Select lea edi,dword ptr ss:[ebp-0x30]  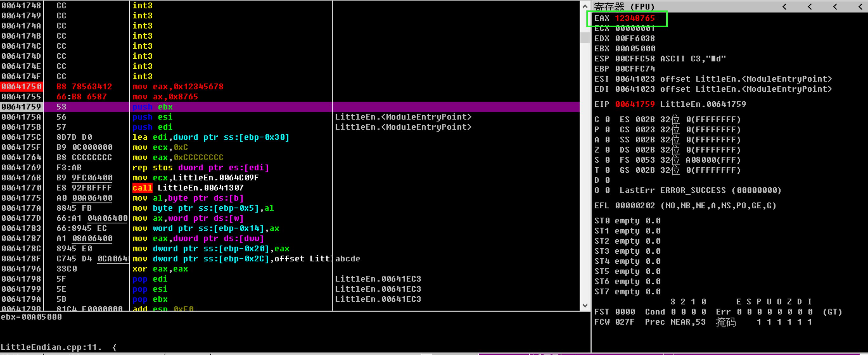click(211, 137)
